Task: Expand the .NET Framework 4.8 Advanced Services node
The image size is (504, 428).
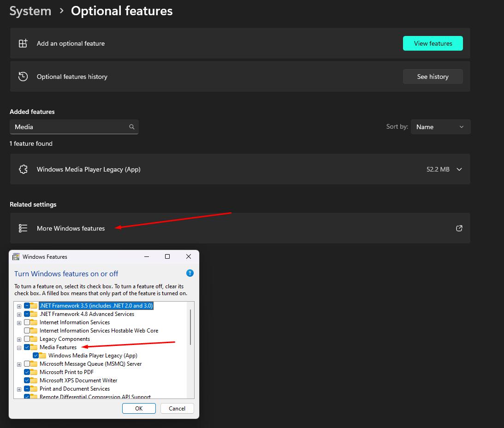Action: tap(19, 315)
